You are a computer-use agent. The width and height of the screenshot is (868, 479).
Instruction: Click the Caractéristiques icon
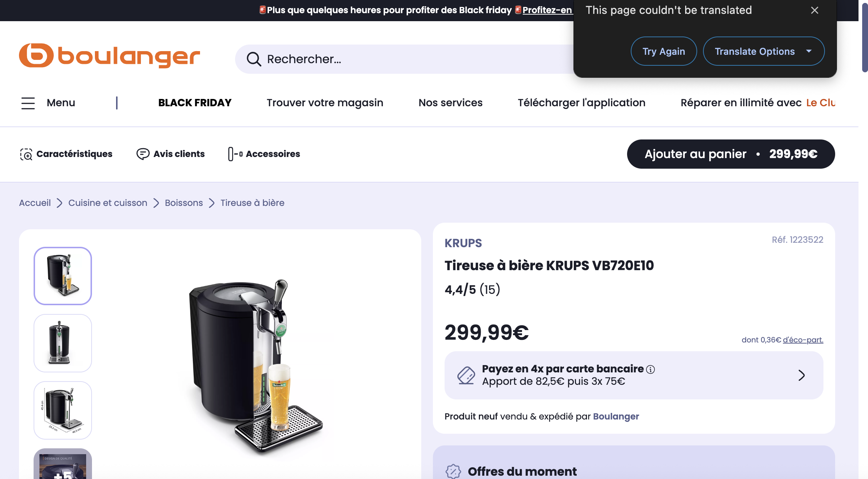pos(26,154)
